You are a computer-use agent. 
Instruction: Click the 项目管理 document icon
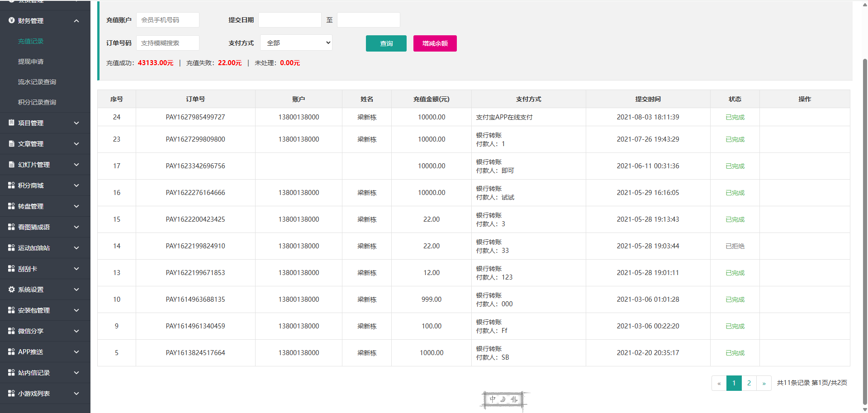tap(12, 123)
